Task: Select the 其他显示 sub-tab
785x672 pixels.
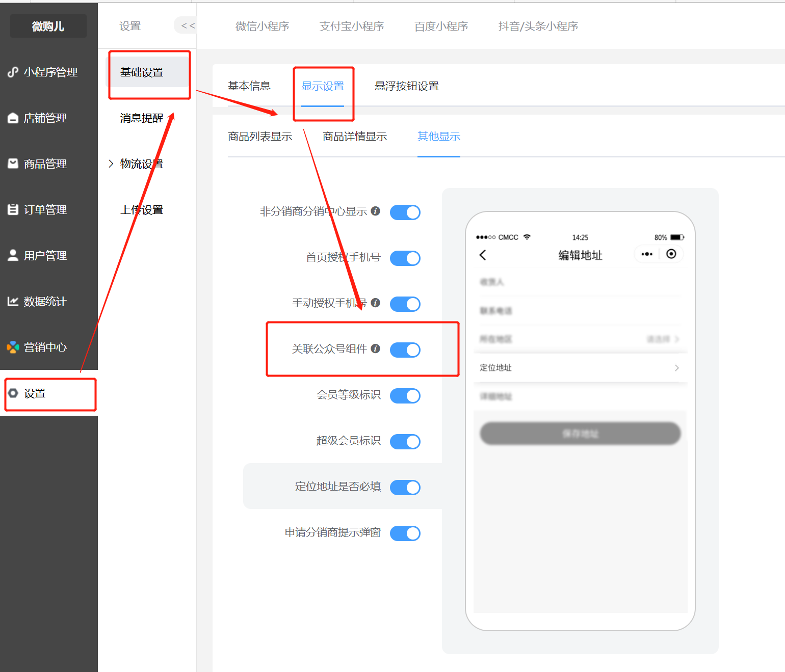Action: coord(439,137)
